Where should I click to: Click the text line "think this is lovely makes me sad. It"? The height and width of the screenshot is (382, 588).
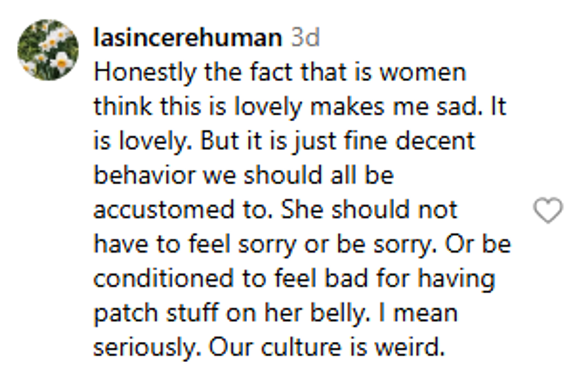point(299,108)
